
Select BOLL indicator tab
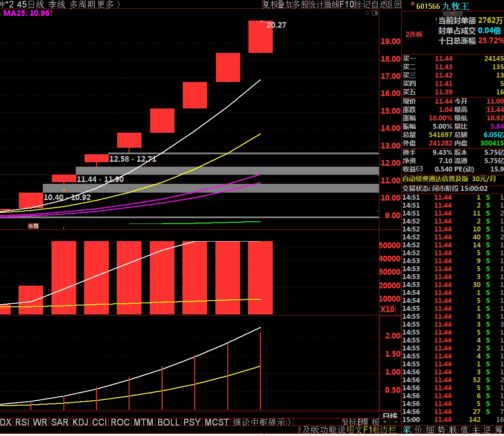168,422
